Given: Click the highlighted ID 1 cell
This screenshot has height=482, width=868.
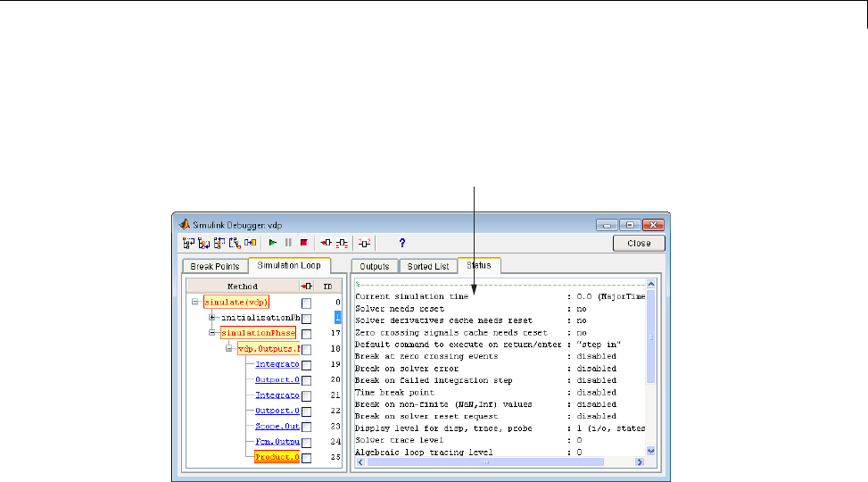Looking at the screenshot, I should (337, 318).
